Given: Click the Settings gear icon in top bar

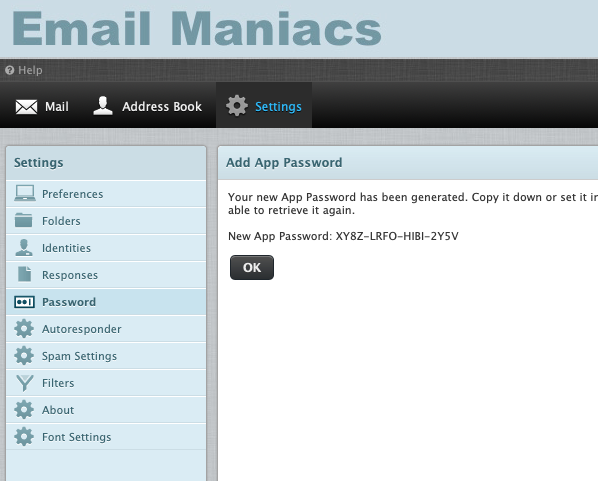Looking at the screenshot, I should (237, 106).
